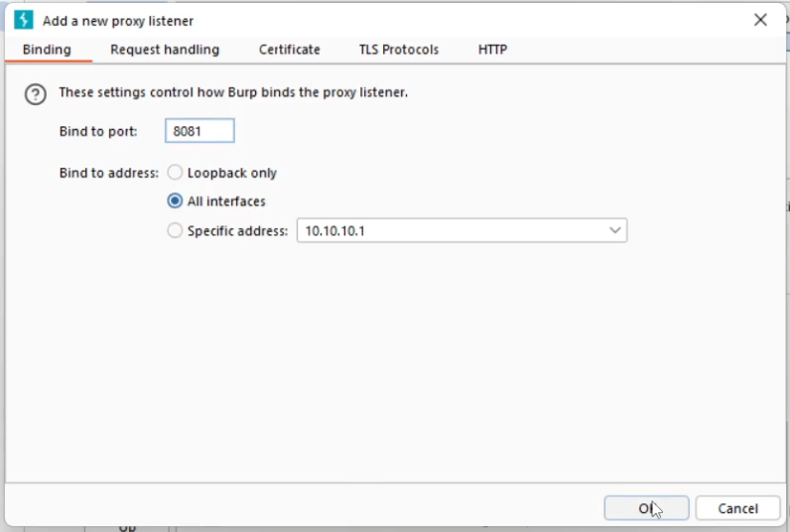The image size is (790, 532).
Task: Switch to the Binding tab
Action: coord(47,50)
